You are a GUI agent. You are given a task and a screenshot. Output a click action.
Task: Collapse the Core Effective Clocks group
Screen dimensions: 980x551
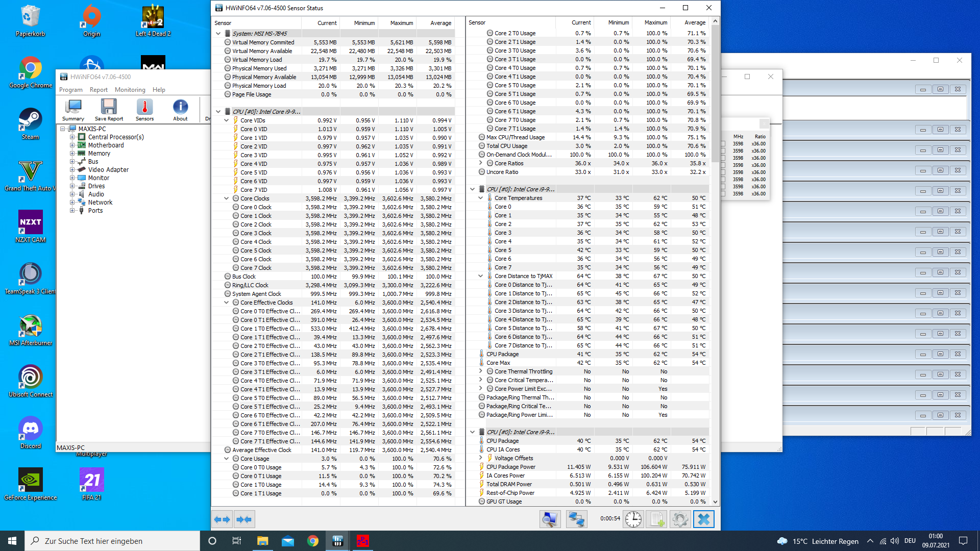(227, 303)
